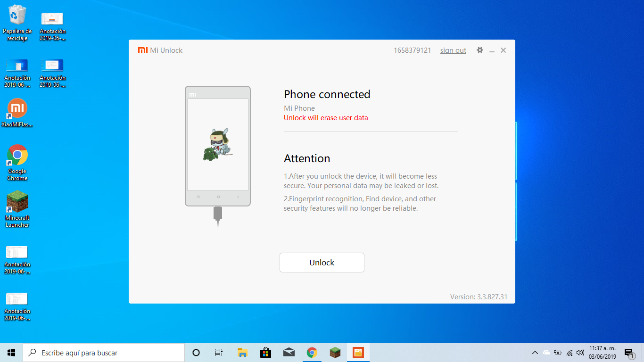Open the volume speaker tray icon
The image size is (644, 362).
click(580, 353)
